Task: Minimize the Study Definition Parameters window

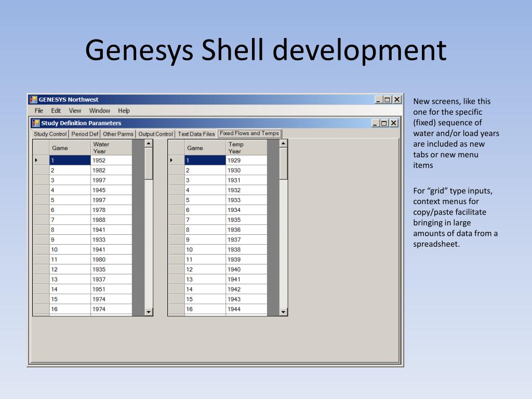Action: (375, 123)
